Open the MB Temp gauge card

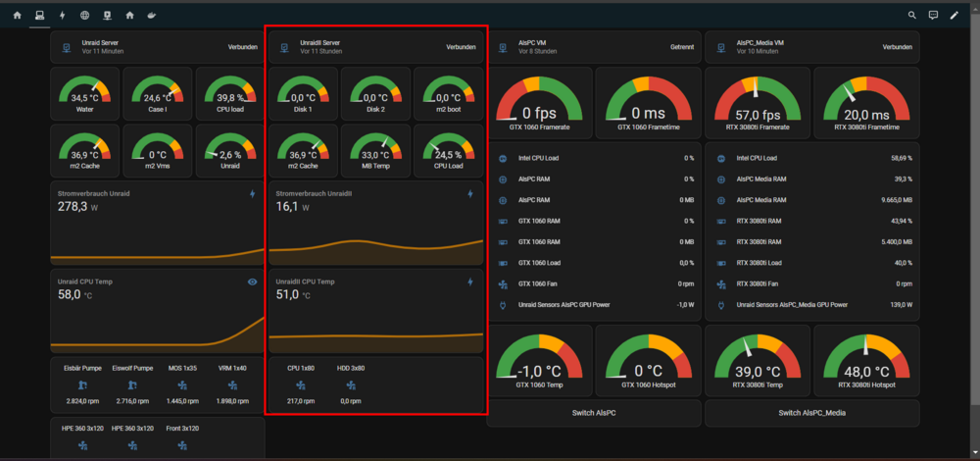[375, 151]
